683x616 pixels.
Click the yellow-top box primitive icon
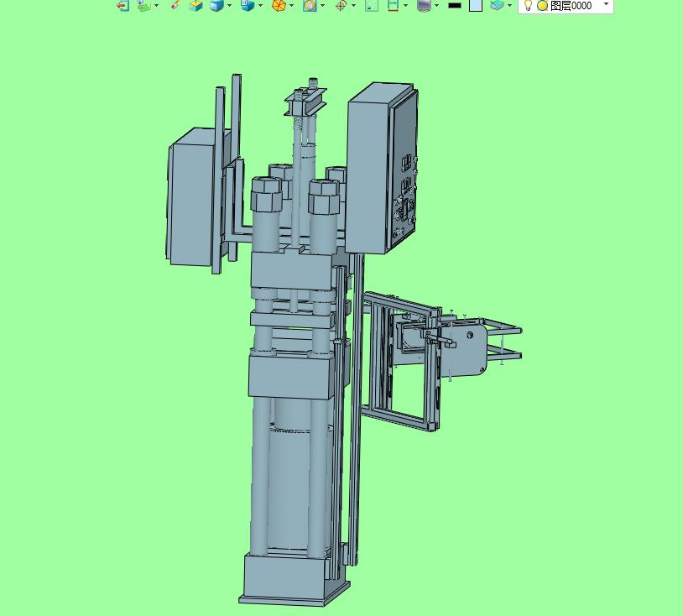[x=196, y=5]
